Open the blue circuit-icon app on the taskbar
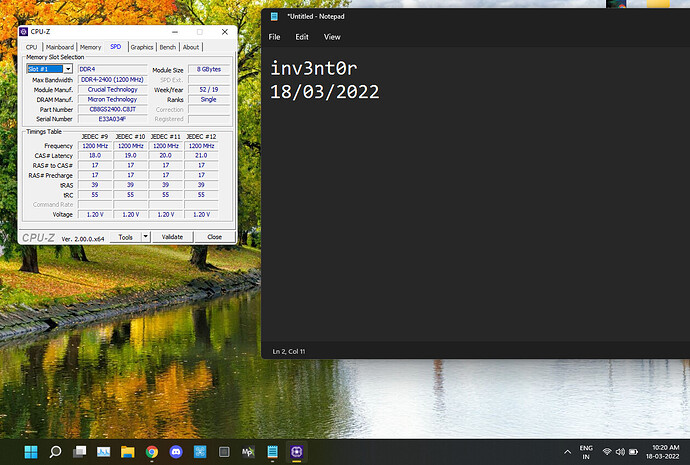 click(200, 452)
